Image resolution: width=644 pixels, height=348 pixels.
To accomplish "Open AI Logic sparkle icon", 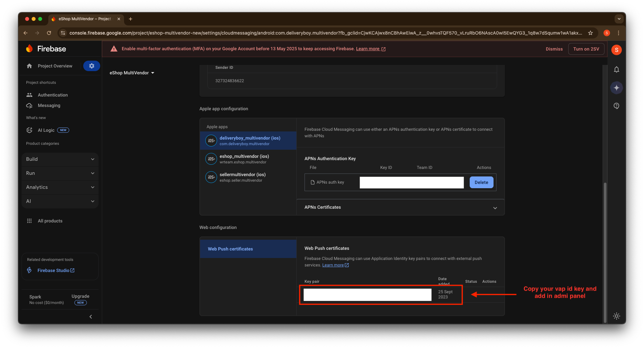I will (x=29, y=130).
